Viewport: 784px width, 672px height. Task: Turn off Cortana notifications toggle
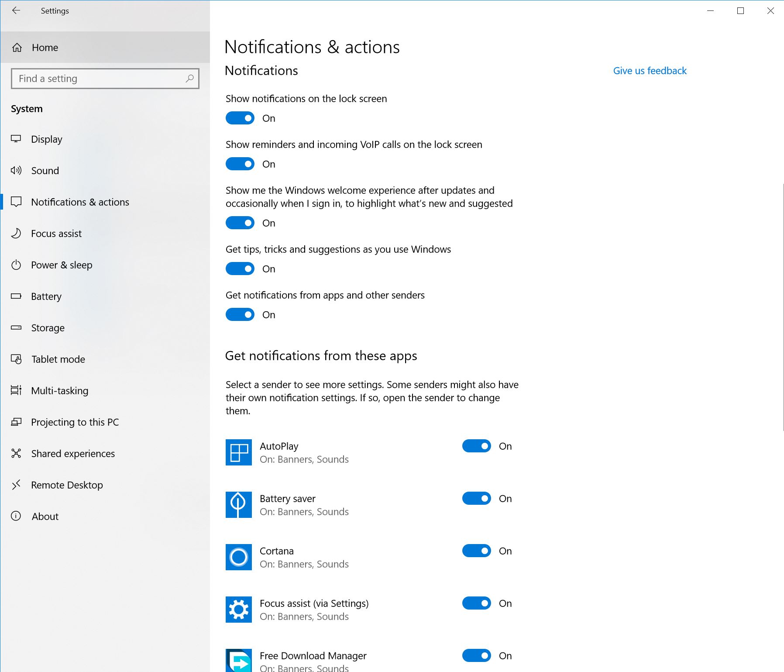(x=477, y=551)
